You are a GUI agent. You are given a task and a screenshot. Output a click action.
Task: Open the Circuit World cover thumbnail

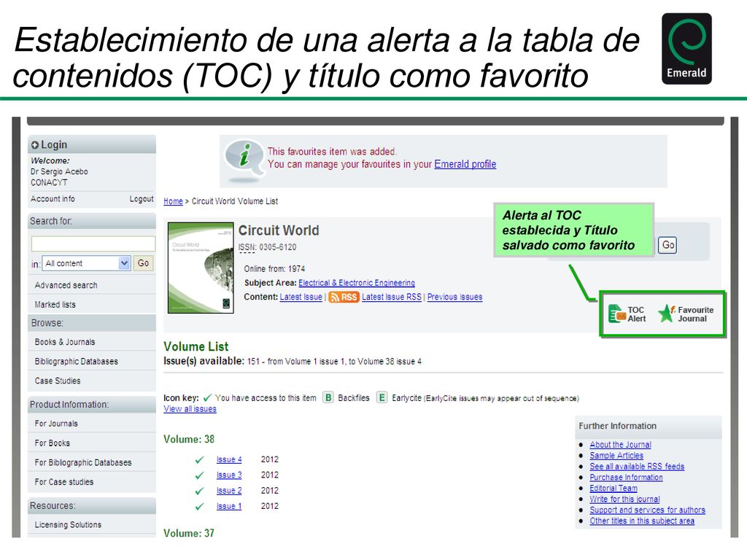point(201,268)
